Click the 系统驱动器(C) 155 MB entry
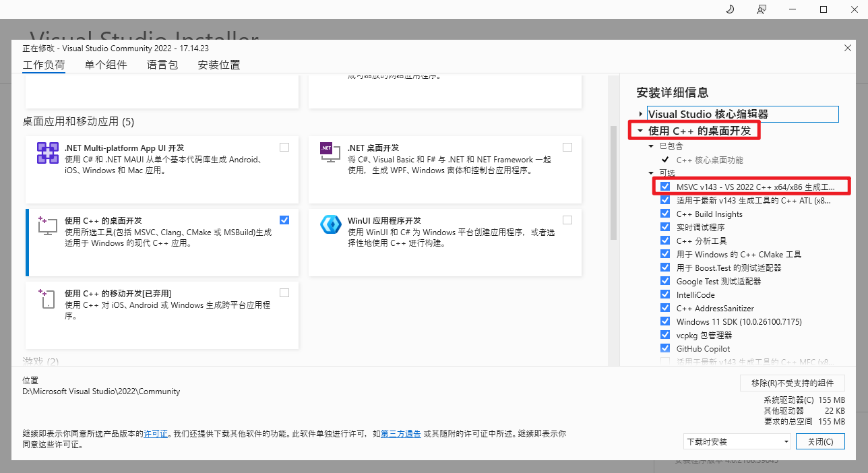The width and height of the screenshot is (868, 473). coord(805,400)
